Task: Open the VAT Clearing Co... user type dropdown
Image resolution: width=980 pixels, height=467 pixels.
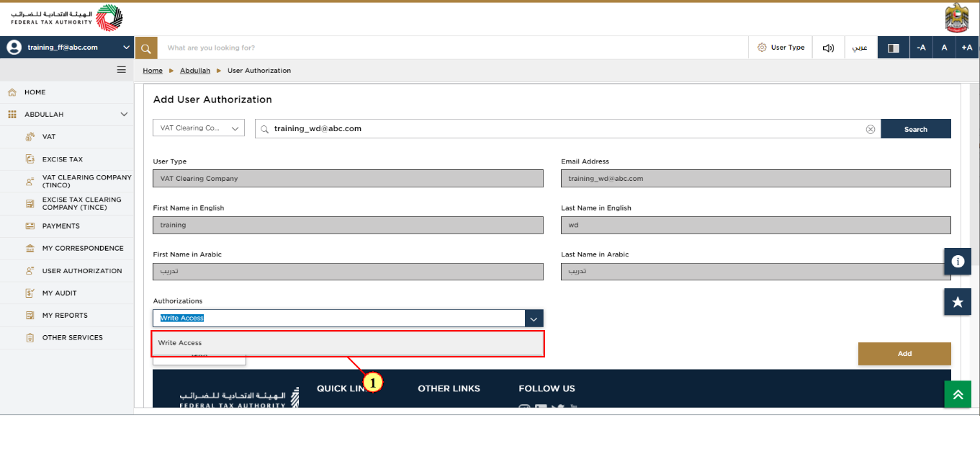Action: [x=199, y=128]
